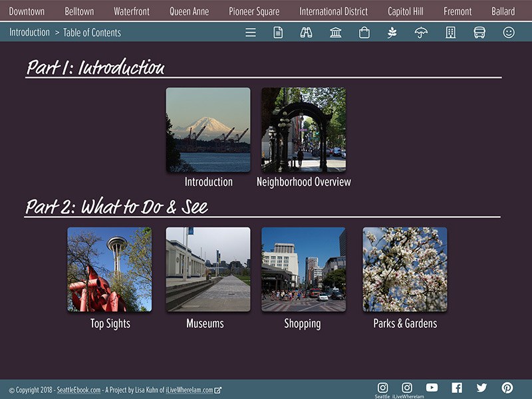Open the Seattle Instagram icon
This screenshot has height=399, width=532.
383,388
